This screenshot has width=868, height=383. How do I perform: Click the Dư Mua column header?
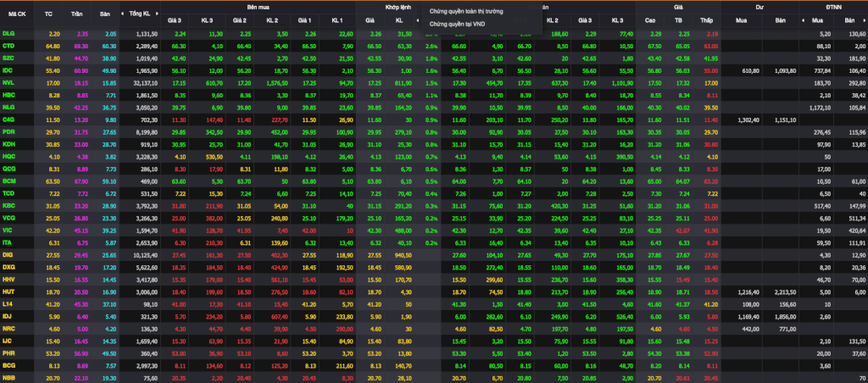[x=741, y=20]
